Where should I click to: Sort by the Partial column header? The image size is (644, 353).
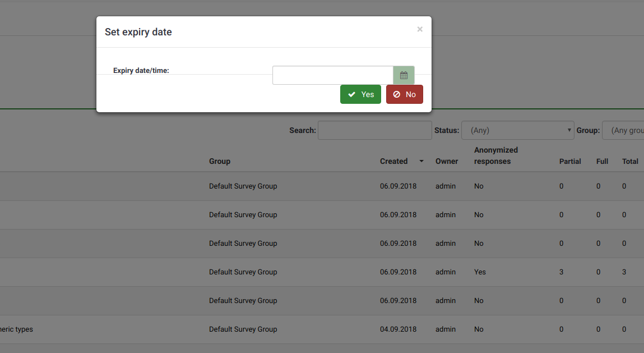tap(570, 161)
